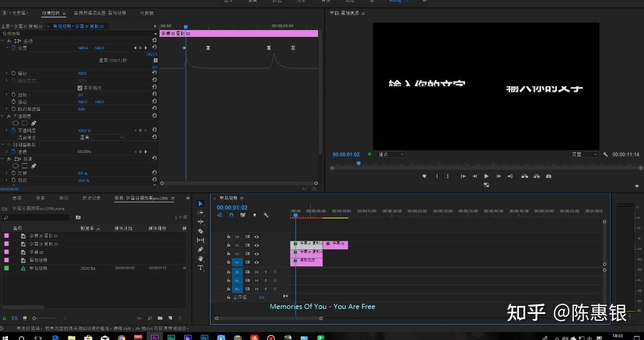Hide track V3 with eye icon
Viewport: 644px width, 340px height.
pos(257,245)
